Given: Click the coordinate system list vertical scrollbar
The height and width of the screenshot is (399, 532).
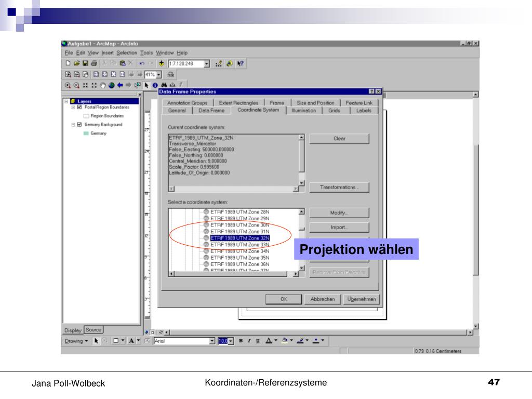Looking at the screenshot, I should (302, 240).
